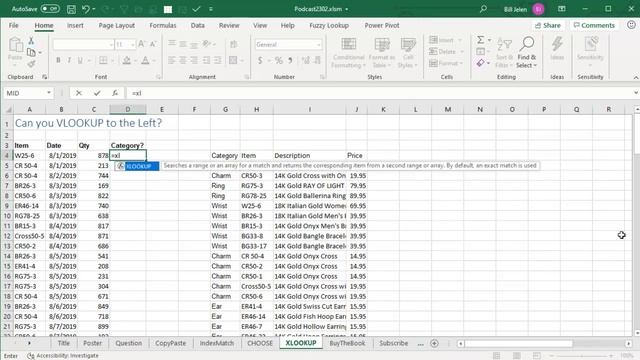Viewport: 640px width, 360px height.
Task: Select the BuyTheBook sheet tab
Action: click(x=347, y=343)
